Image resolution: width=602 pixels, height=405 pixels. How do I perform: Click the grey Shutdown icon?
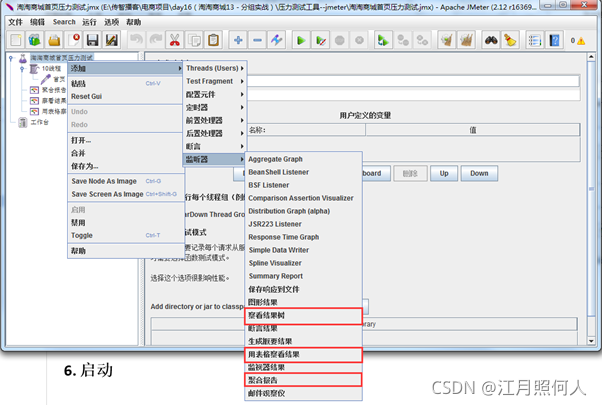pyautogui.click(x=359, y=40)
